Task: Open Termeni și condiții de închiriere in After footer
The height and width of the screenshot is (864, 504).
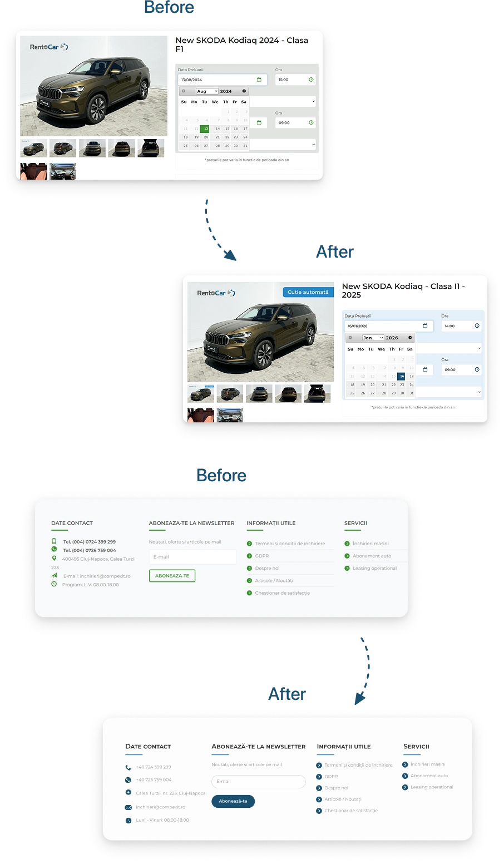Action: click(x=358, y=765)
